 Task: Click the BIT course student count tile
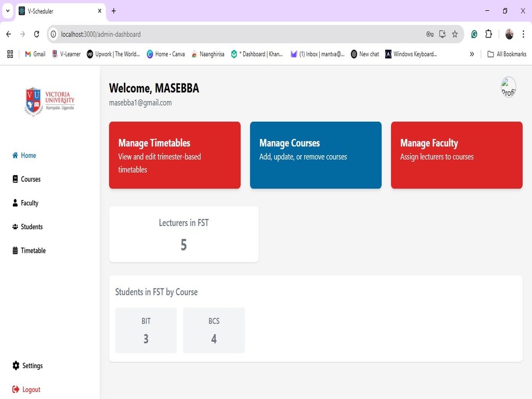(146, 330)
